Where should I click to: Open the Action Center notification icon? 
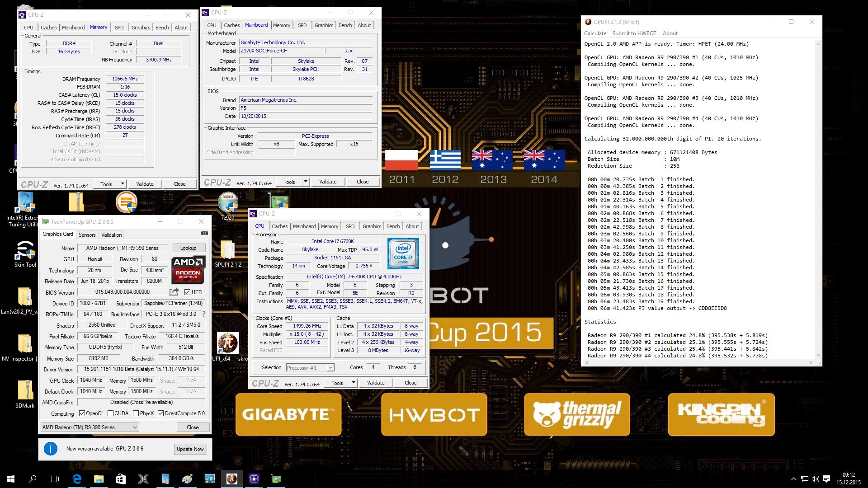tap(826, 479)
